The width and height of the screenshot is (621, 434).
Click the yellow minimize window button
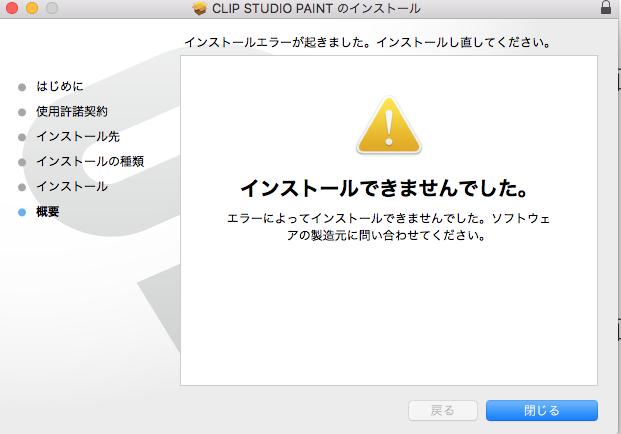click(x=32, y=8)
